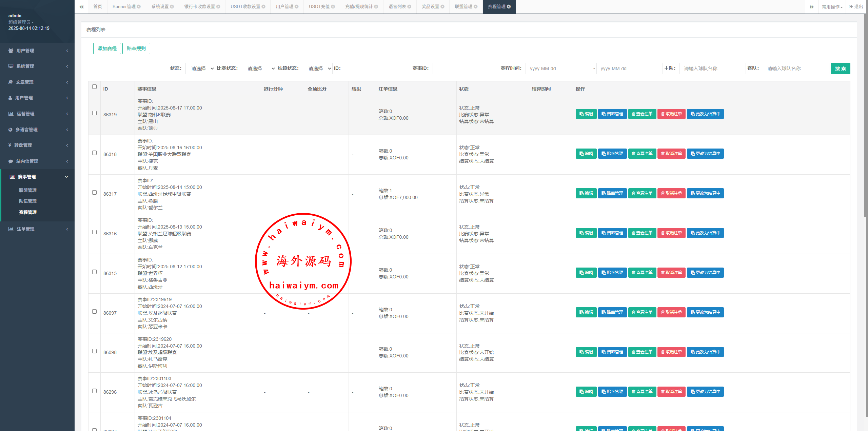Check the checkbox for row 86319
This screenshot has width=868, height=431.
point(94,113)
